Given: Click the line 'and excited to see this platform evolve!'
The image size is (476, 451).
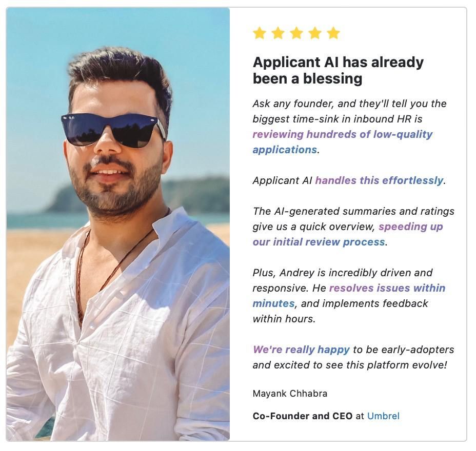Looking at the screenshot, I should coord(350,365).
